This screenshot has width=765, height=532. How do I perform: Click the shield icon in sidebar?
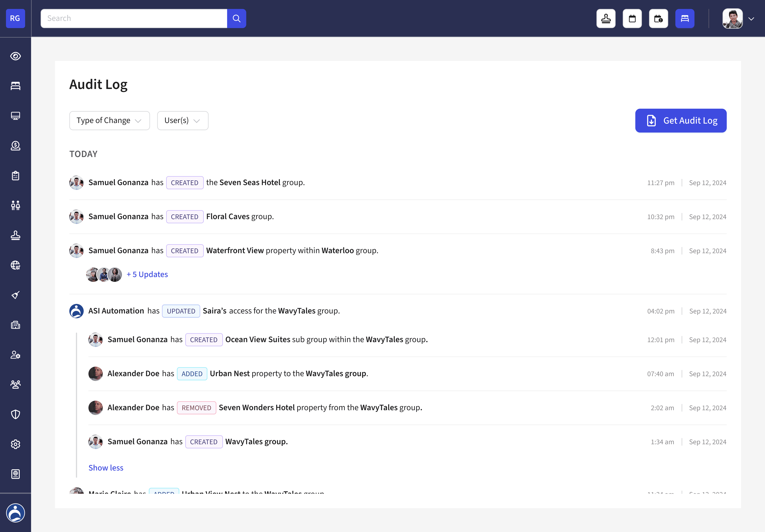coord(15,414)
